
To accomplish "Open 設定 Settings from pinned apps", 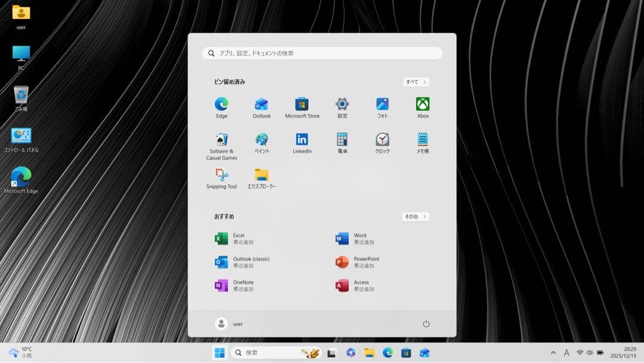I will point(342,106).
